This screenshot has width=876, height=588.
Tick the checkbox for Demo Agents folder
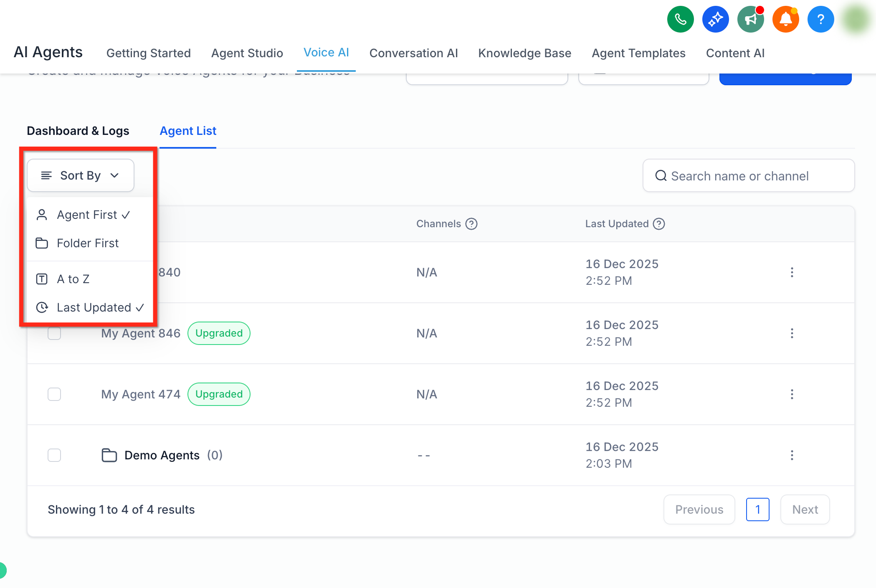pos(54,455)
